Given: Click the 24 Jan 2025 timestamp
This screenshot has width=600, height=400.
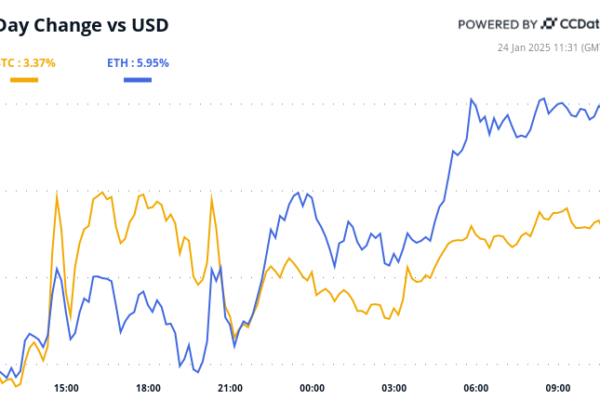Looking at the screenshot, I should (x=548, y=46).
